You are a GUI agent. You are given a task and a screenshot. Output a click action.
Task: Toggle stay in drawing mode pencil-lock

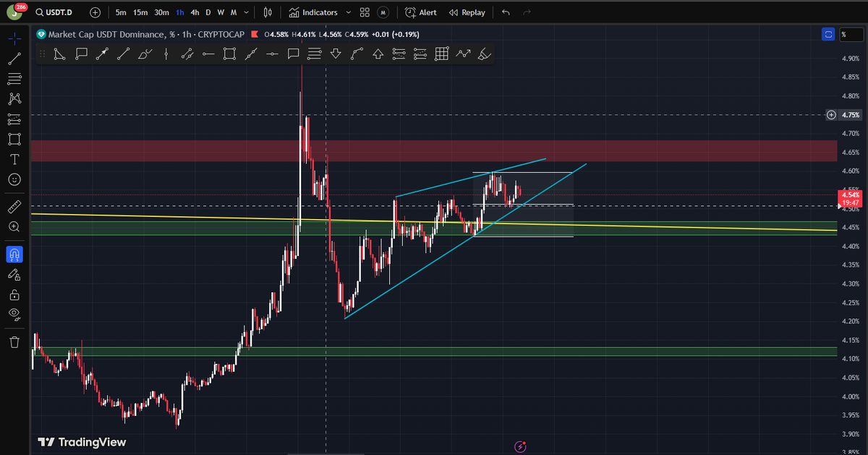[14, 274]
